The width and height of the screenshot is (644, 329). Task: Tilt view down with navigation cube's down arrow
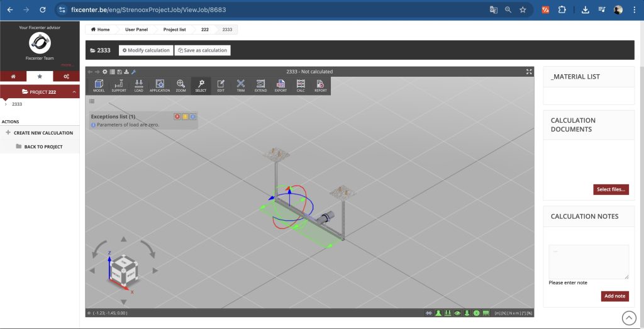pos(124,303)
